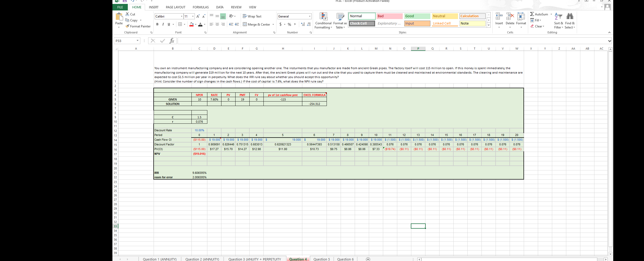Open the Number Format dropdown showing General
The width and height of the screenshot is (644, 261).
[x=309, y=16]
